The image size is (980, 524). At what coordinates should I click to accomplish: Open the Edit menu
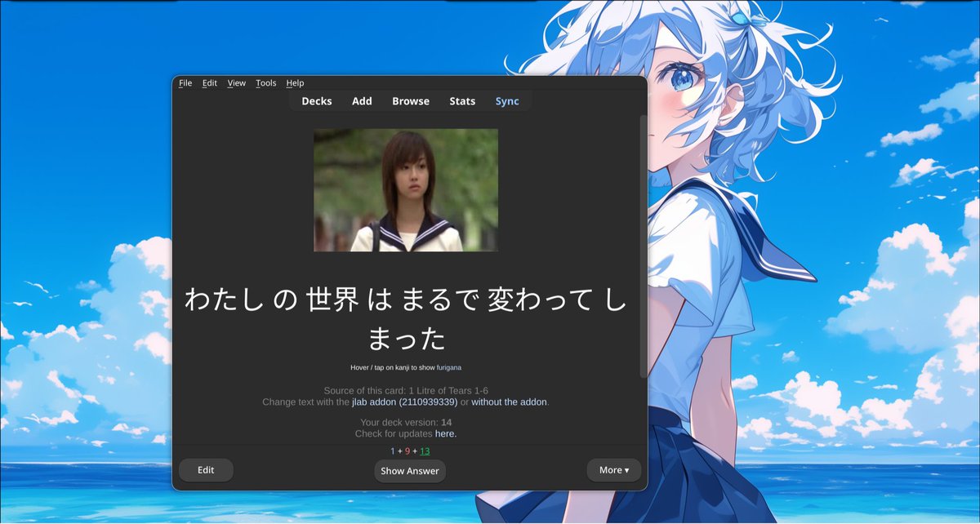(210, 83)
